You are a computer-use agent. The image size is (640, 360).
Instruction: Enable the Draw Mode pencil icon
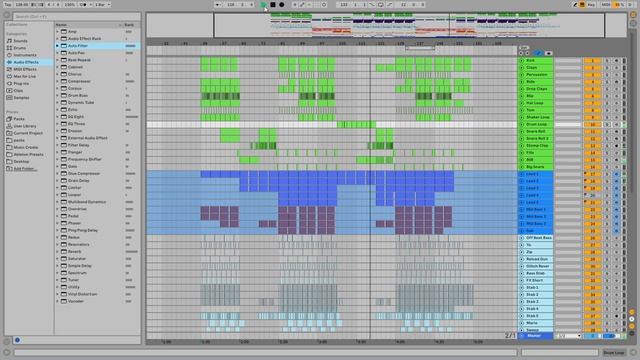tap(575, 4)
